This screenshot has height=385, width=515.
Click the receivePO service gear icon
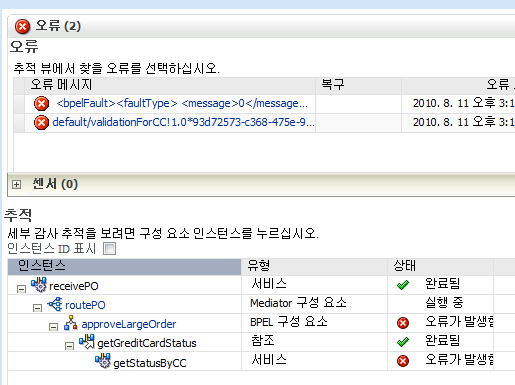pyautogui.click(x=39, y=285)
